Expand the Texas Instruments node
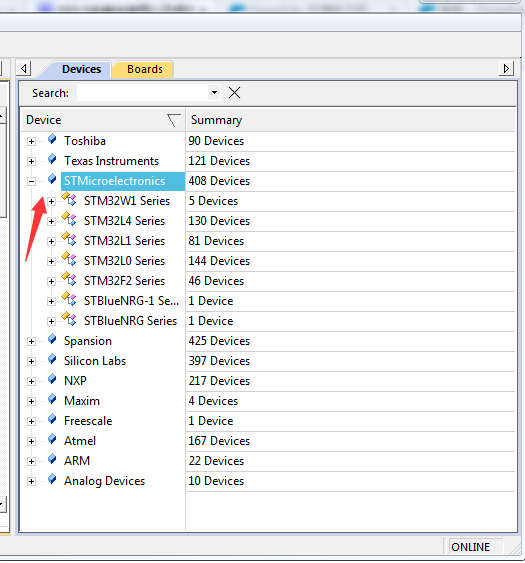The height and width of the screenshot is (563, 525). click(31, 162)
